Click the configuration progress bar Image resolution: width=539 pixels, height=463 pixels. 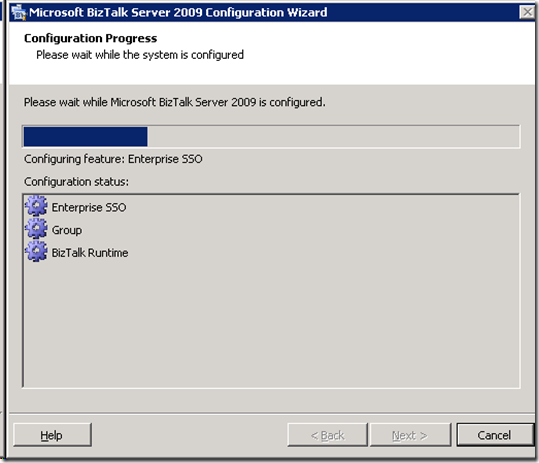pos(271,137)
